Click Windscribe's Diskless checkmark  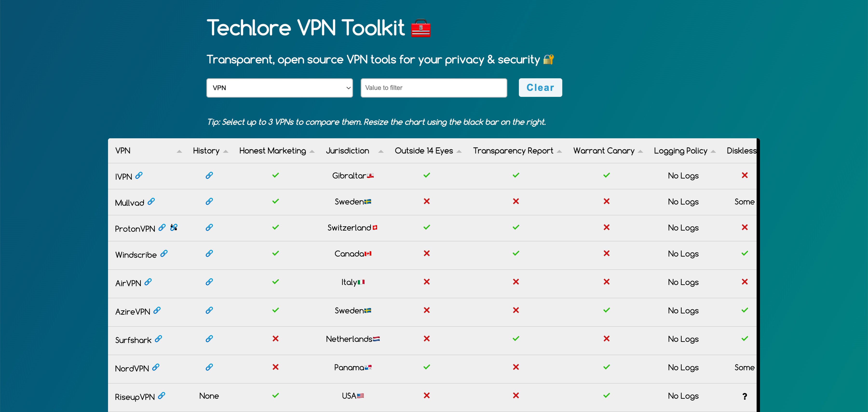coord(745,253)
